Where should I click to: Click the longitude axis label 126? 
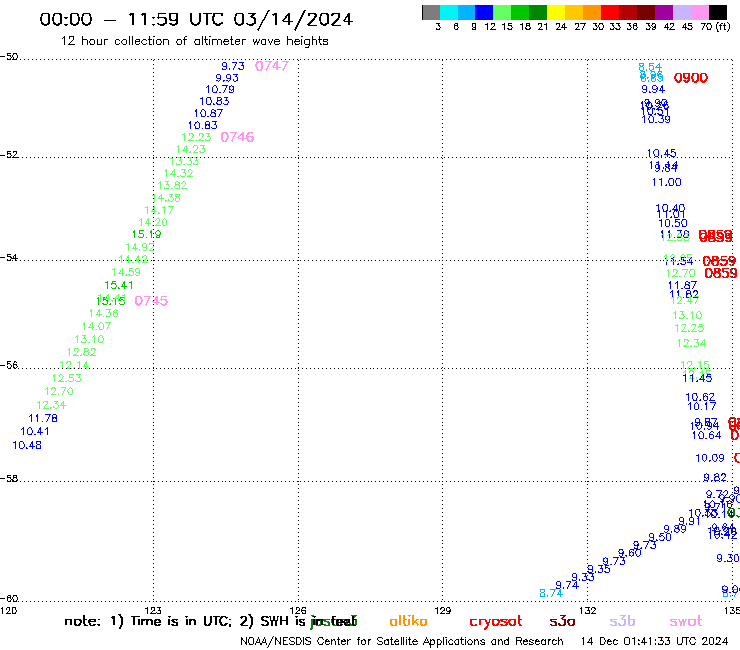tap(298, 610)
